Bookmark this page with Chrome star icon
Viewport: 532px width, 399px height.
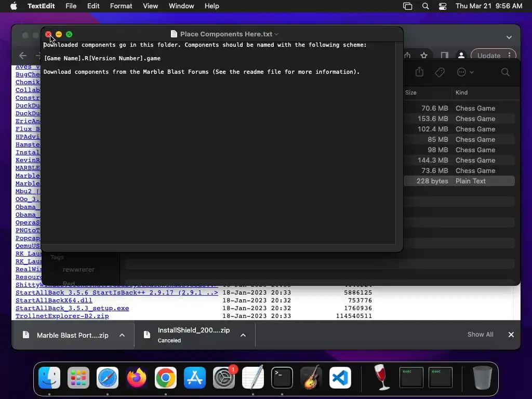(424, 56)
